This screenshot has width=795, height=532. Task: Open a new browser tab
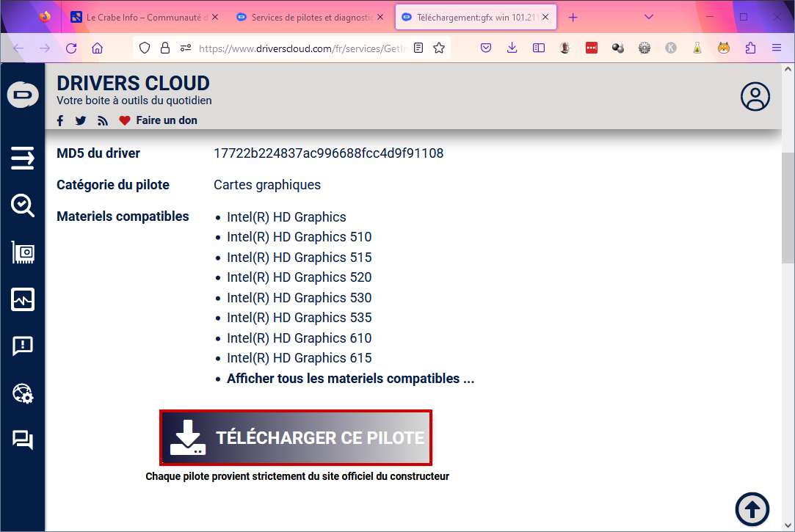[x=573, y=18]
